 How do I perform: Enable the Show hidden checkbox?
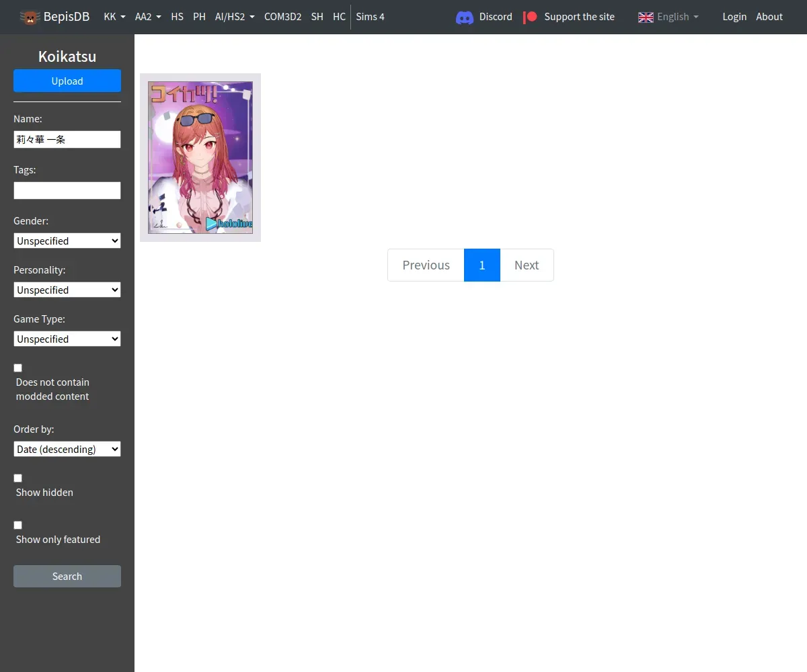pos(18,478)
